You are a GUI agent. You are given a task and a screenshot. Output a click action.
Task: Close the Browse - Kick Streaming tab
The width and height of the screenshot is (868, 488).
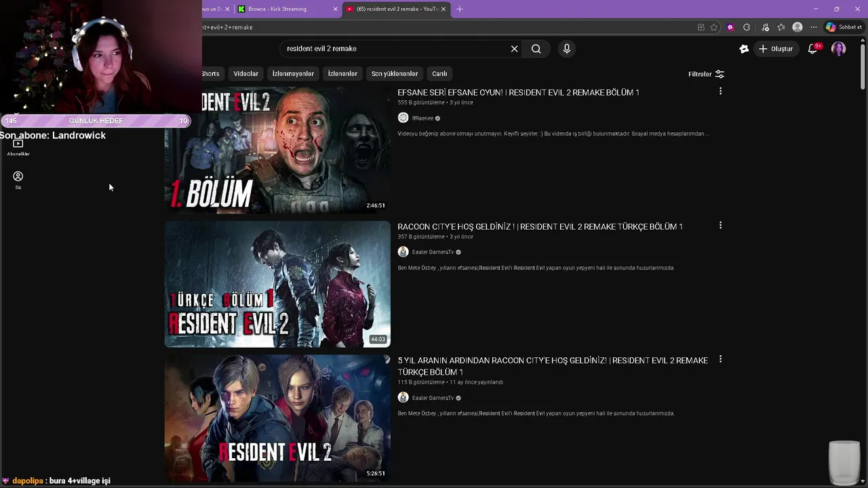click(335, 9)
